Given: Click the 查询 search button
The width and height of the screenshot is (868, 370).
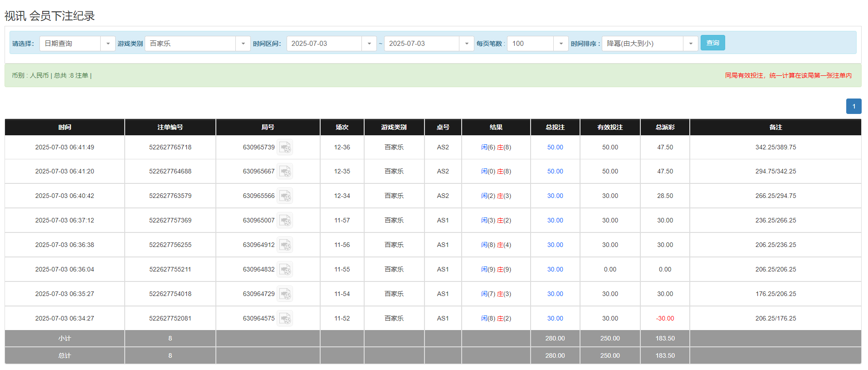Looking at the screenshot, I should coord(712,43).
